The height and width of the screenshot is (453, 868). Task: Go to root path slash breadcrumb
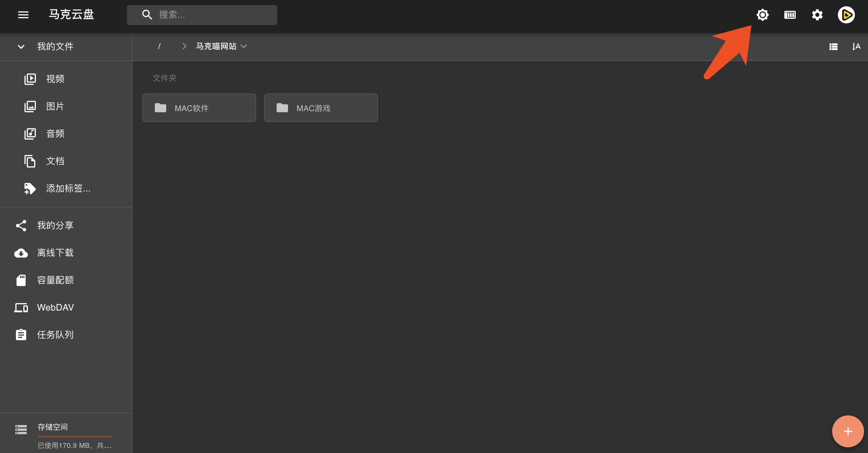point(159,46)
